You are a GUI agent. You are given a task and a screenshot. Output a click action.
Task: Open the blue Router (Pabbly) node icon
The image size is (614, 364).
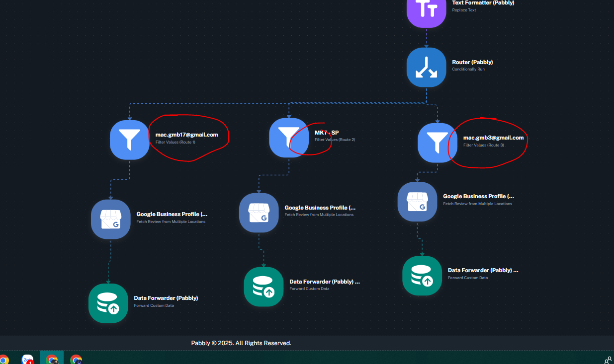[x=426, y=68]
